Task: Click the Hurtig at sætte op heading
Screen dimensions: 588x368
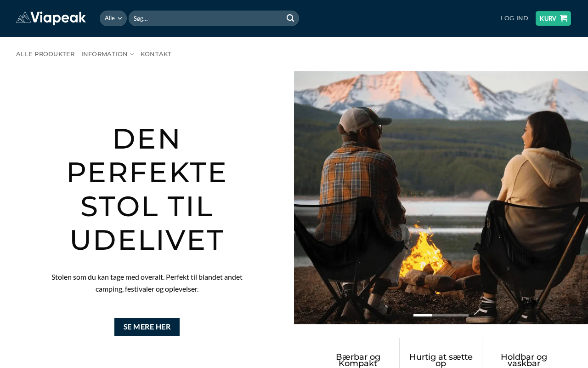Action: click(441, 360)
